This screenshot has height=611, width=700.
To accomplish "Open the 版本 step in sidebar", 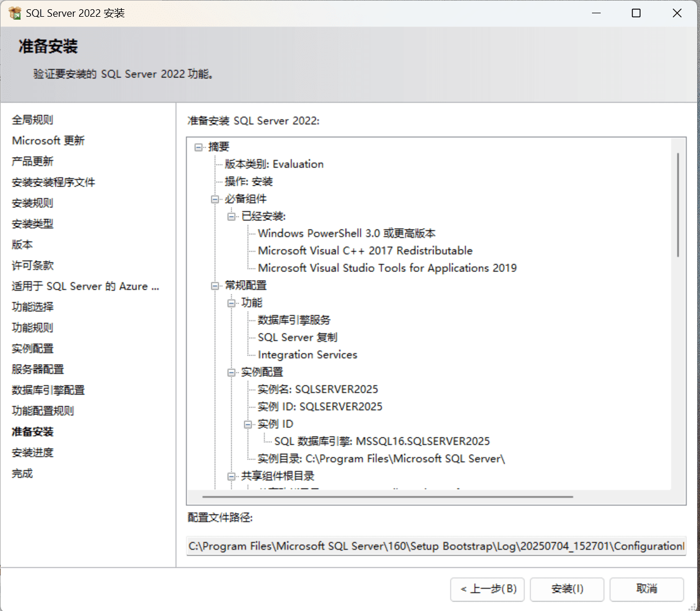I will [x=22, y=244].
